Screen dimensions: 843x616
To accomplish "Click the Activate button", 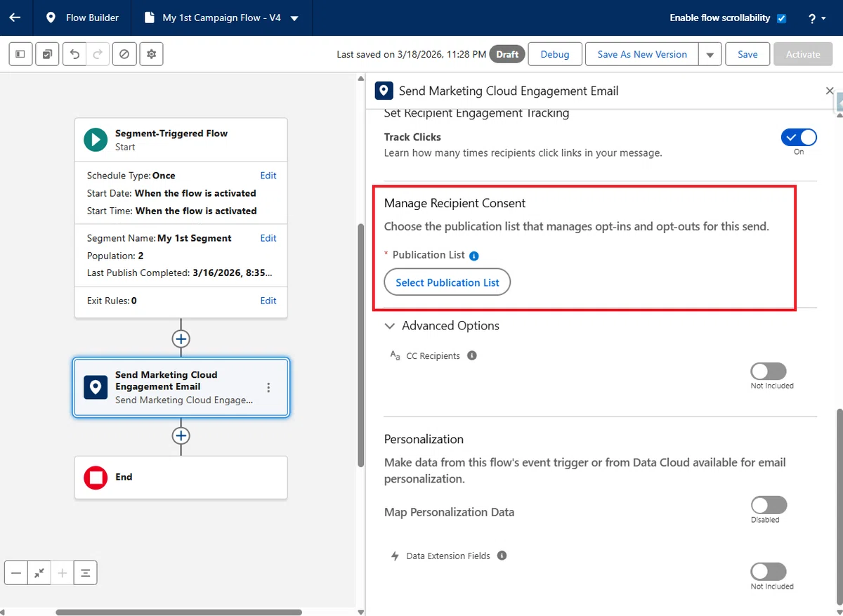I will [x=803, y=54].
